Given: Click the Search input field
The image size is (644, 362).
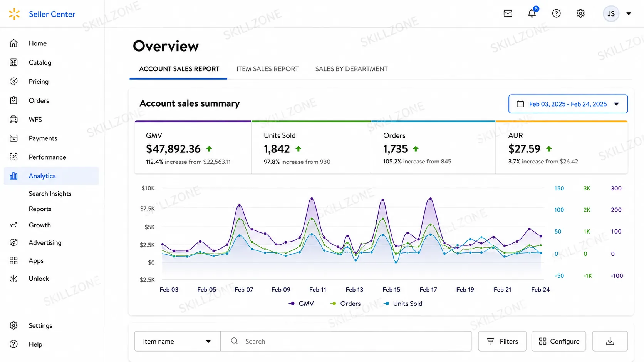Looking at the screenshot, I should [346, 341].
